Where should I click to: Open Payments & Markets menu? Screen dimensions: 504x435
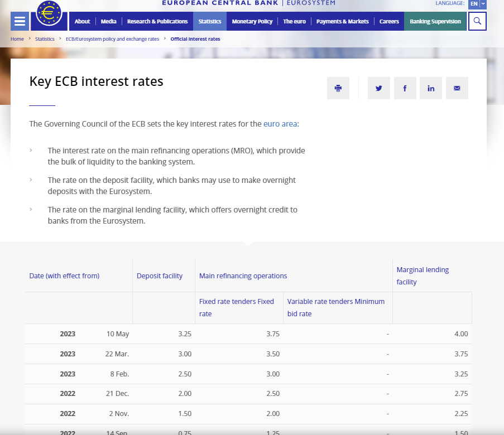342,21
